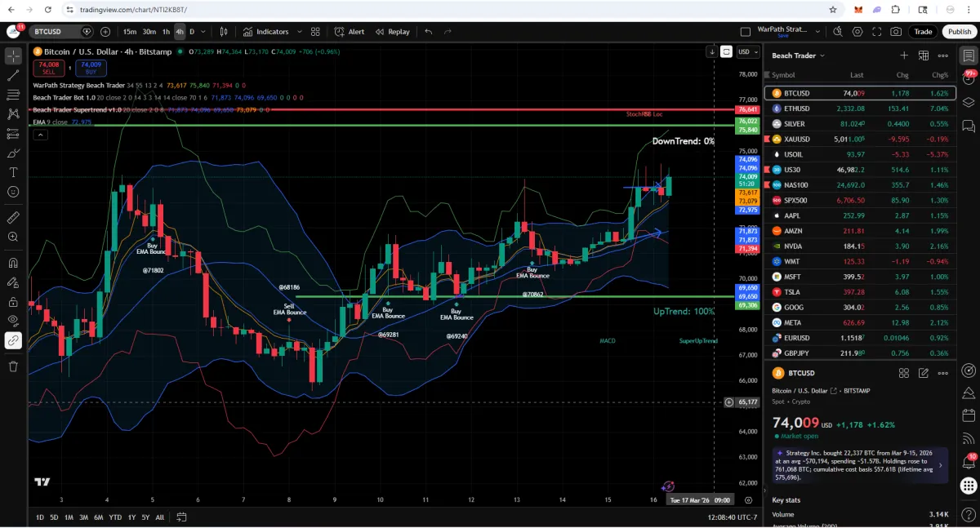Screen dimensions: 980x528
Task: Select the text annotation tool
Action: tap(13, 172)
